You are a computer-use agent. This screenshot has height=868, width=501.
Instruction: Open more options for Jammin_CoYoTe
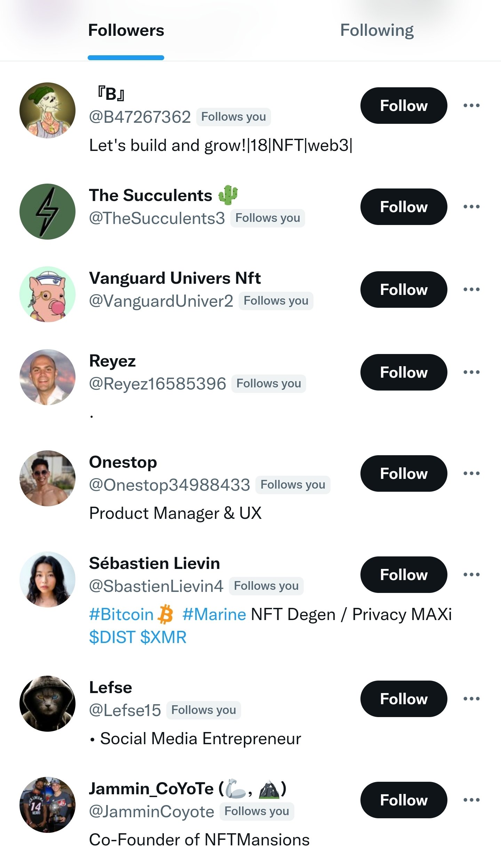click(x=471, y=800)
